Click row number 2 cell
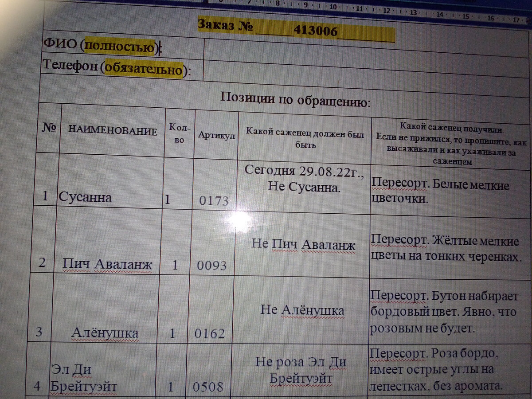The image size is (532, 399). pos(43,239)
